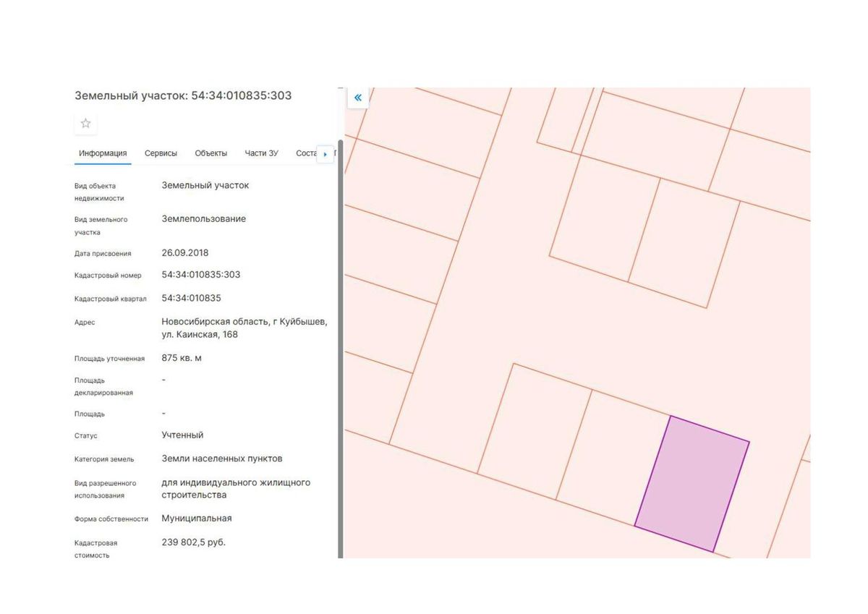Click the Вид объекта недвижимости label
868x614 pixels.
tap(99, 192)
